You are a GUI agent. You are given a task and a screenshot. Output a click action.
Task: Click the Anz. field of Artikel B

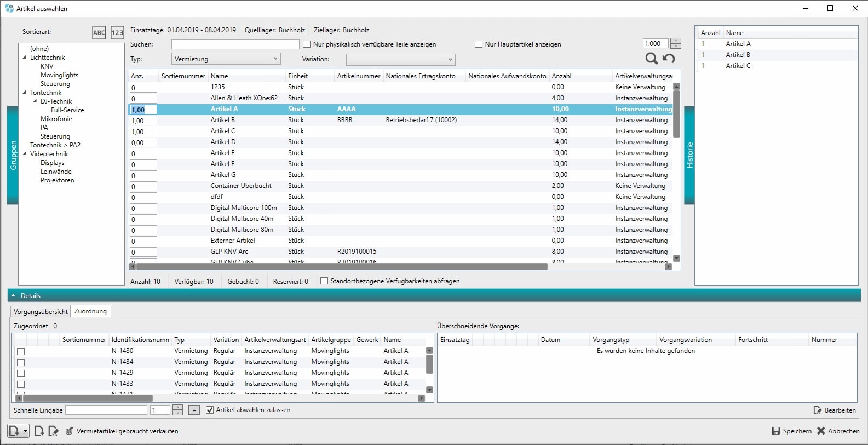[143, 121]
